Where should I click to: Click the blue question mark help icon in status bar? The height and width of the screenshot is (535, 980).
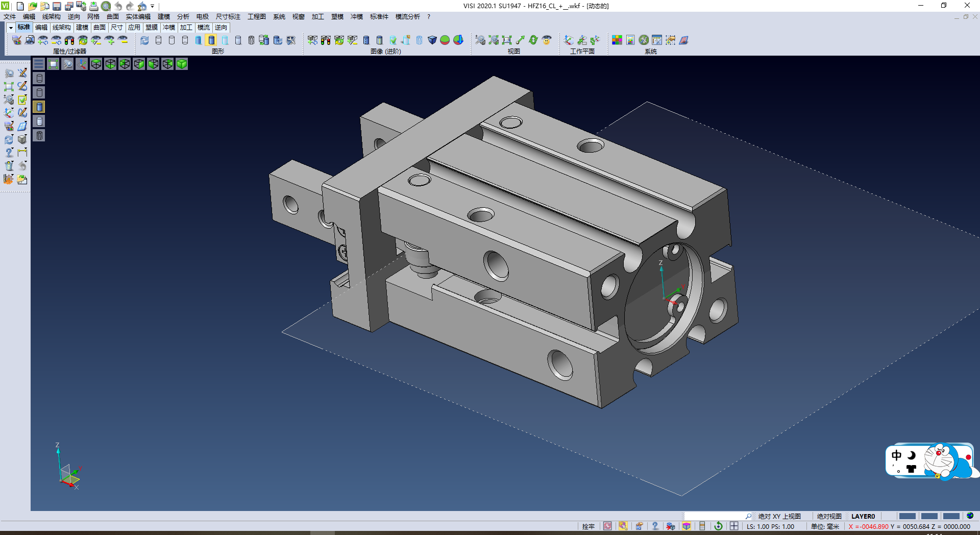[x=655, y=526]
